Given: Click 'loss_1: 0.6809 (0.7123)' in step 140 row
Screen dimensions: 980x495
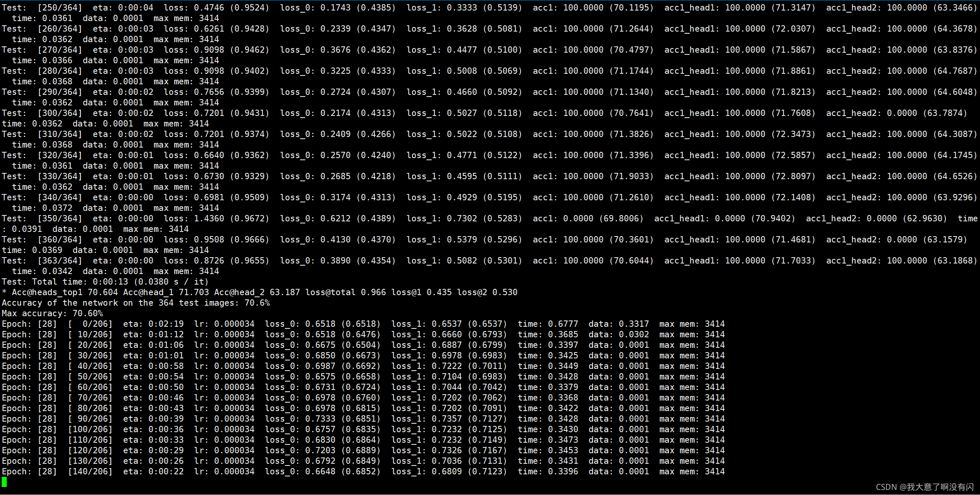Looking at the screenshot, I should [x=449, y=471].
